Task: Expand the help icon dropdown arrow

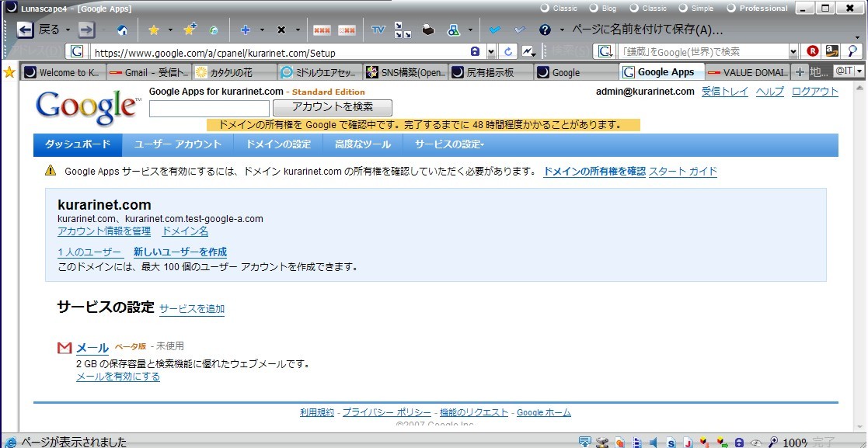Action: pos(562,30)
